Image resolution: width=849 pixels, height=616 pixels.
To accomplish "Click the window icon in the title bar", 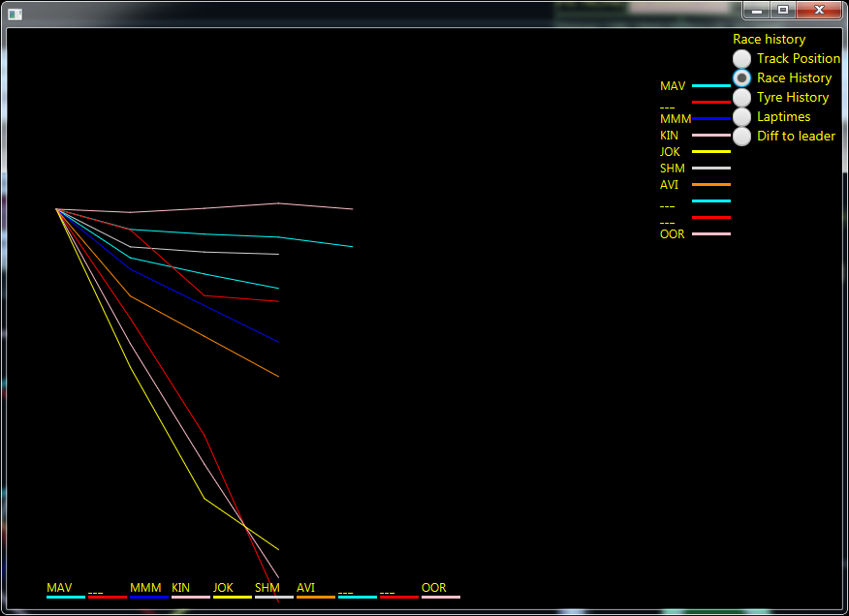I will tap(16, 15).
